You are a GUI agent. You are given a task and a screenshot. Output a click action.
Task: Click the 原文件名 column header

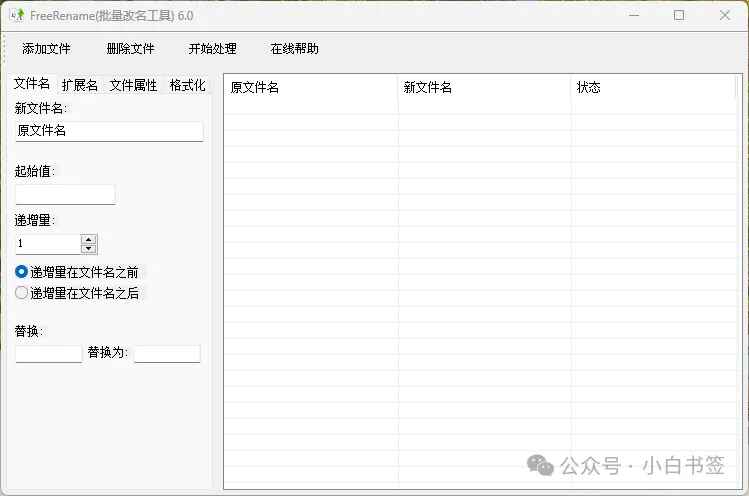tap(311, 87)
